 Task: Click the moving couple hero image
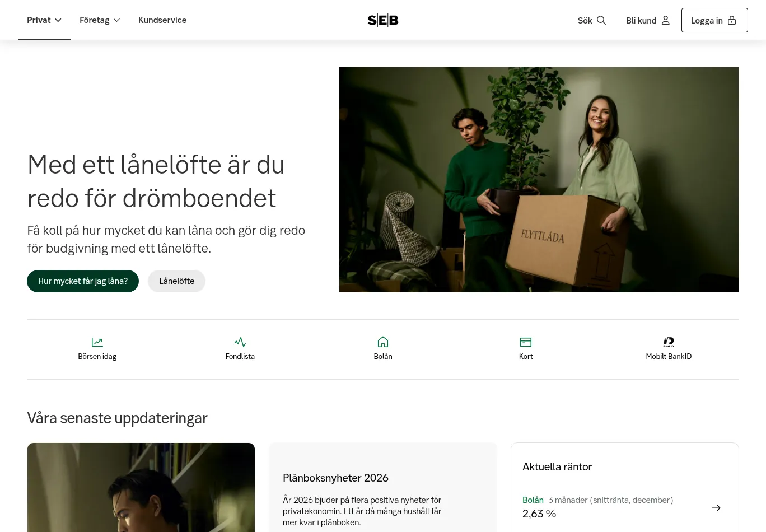539,180
